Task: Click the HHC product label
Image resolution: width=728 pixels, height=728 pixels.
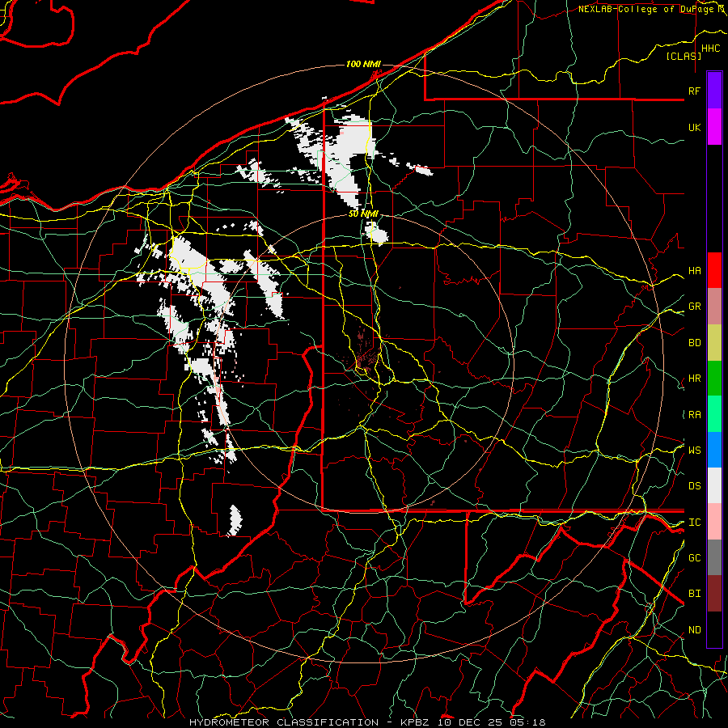Action: click(710, 49)
